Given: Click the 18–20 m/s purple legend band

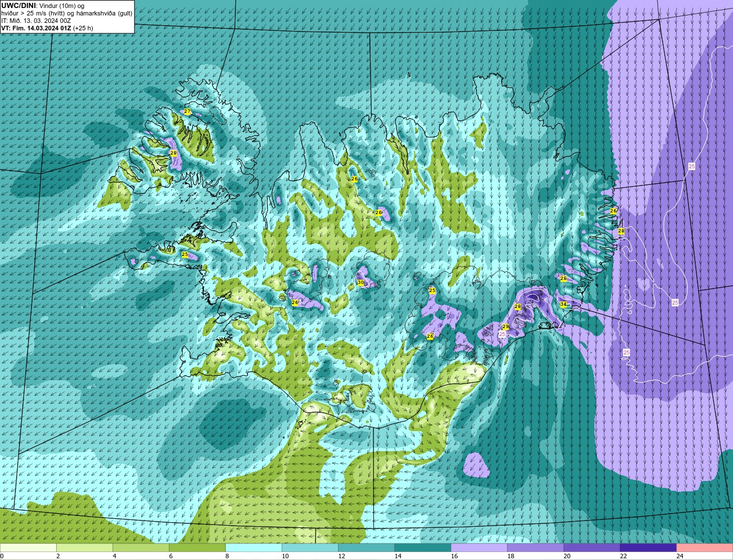Looking at the screenshot, I should coord(535,547).
